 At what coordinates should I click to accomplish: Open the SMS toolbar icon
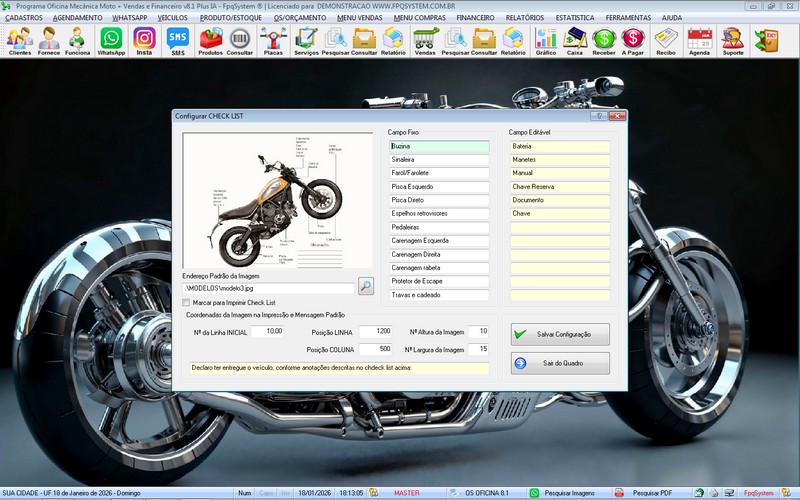click(x=177, y=40)
